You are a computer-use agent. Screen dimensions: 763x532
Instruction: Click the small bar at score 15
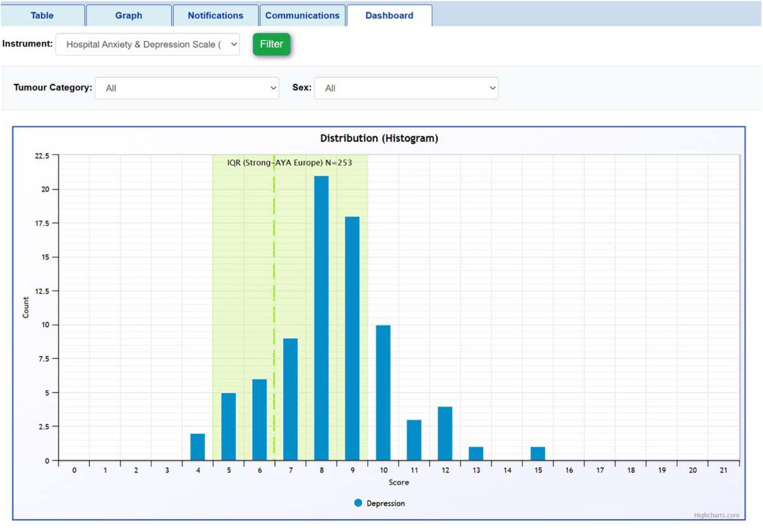(x=538, y=453)
